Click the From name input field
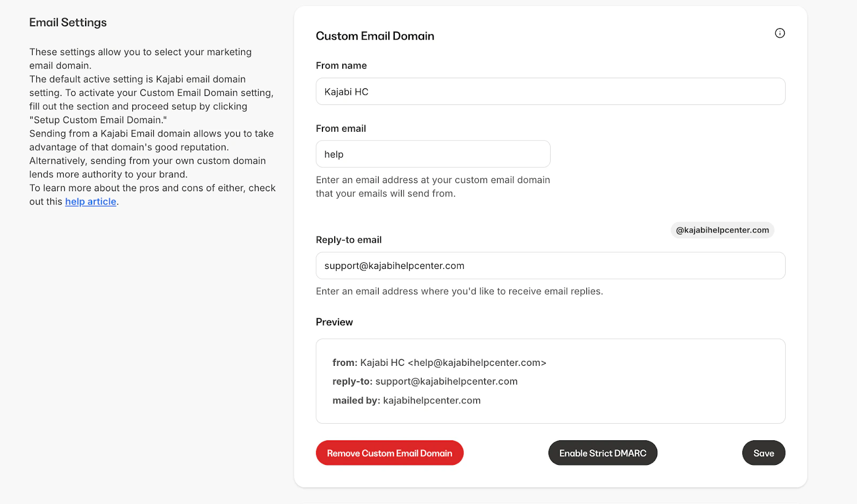Screen dimensions: 857x504 tap(550, 91)
